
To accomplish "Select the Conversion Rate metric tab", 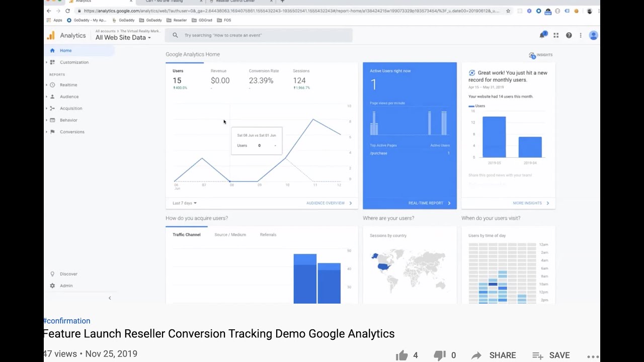I will click(264, 79).
